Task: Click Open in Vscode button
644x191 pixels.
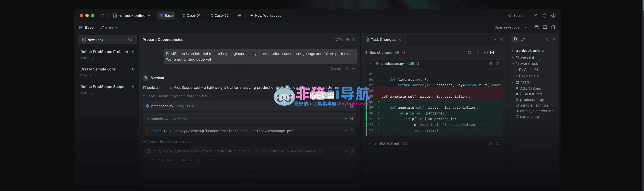Action: click(507, 27)
